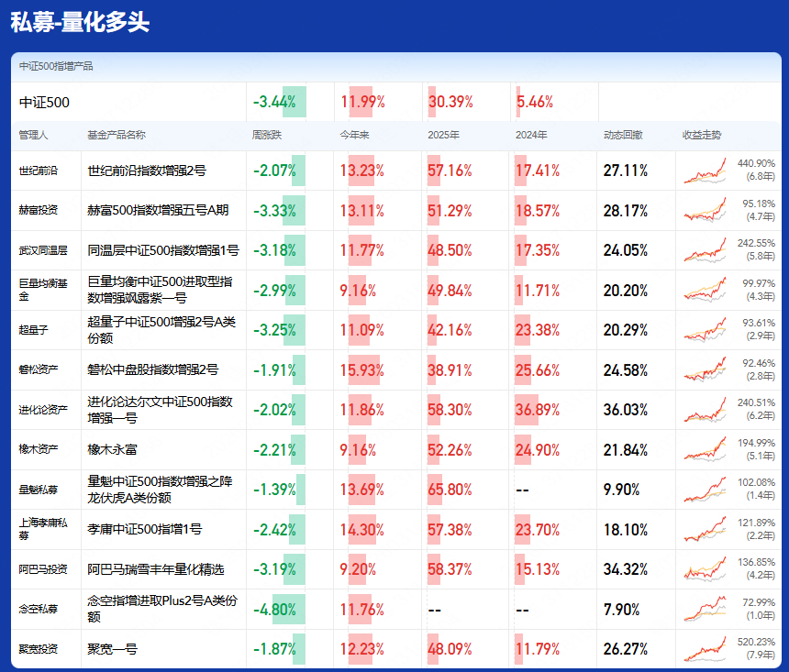789x672 pixels.
Task: View the 进化论资产 收益走势 mini chart
Action: [706, 410]
